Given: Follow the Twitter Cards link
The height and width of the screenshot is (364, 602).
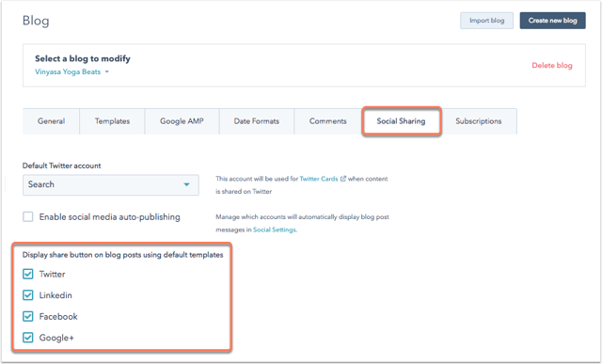Looking at the screenshot, I should pyautogui.click(x=319, y=179).
